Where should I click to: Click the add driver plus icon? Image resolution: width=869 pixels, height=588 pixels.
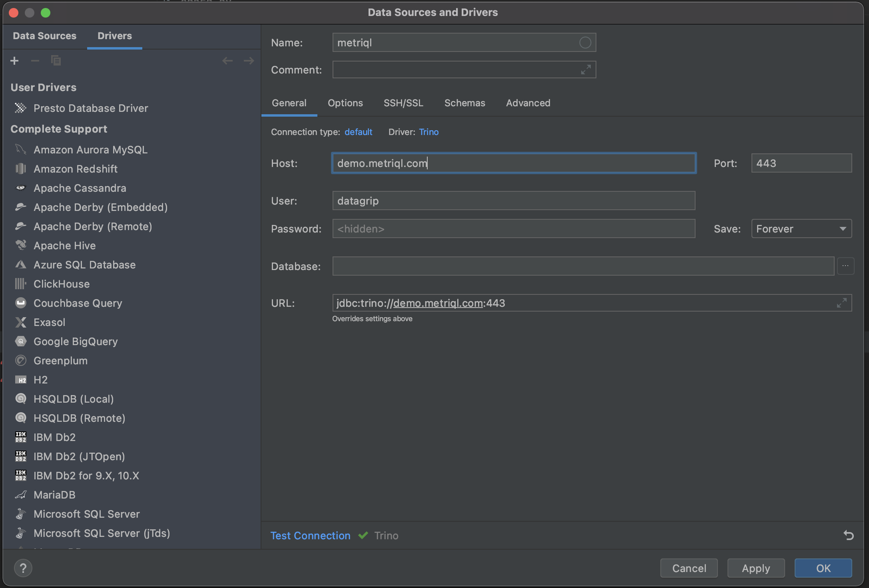pos(14,61)
